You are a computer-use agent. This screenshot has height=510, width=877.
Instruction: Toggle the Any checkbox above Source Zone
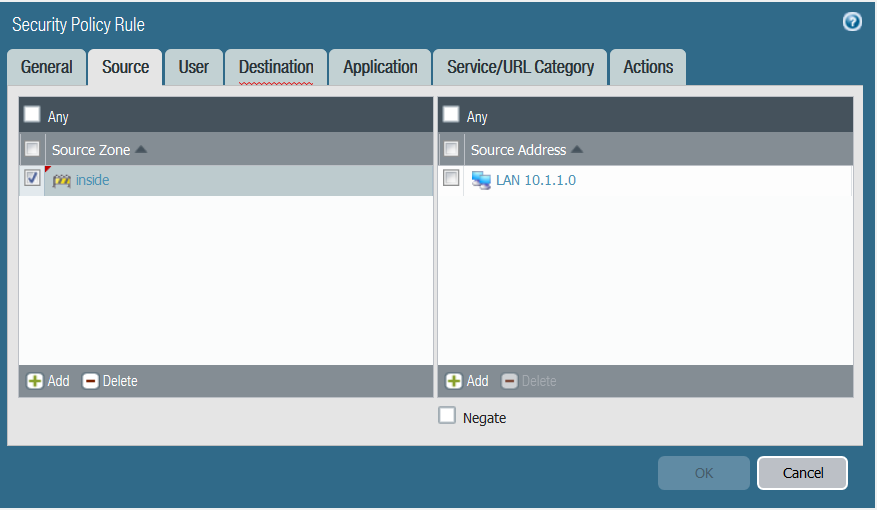[x=32, y=115]
